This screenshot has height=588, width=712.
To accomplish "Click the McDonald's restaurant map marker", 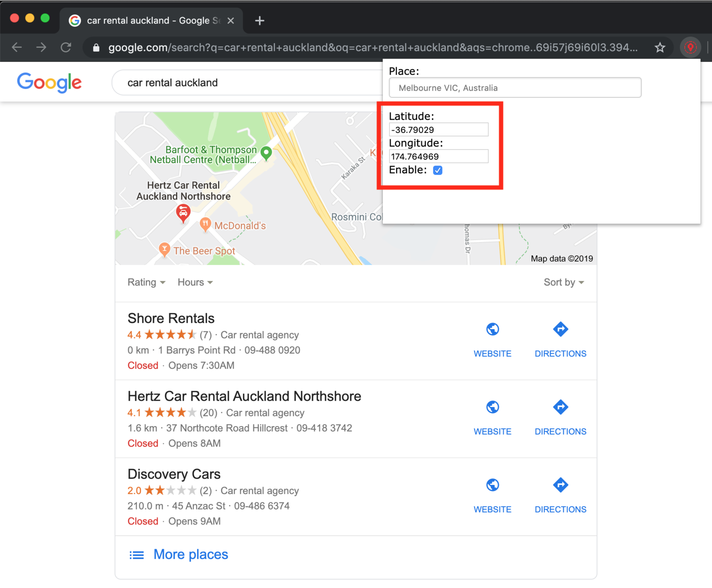I will pyautogui.click(x=205, y=225).
